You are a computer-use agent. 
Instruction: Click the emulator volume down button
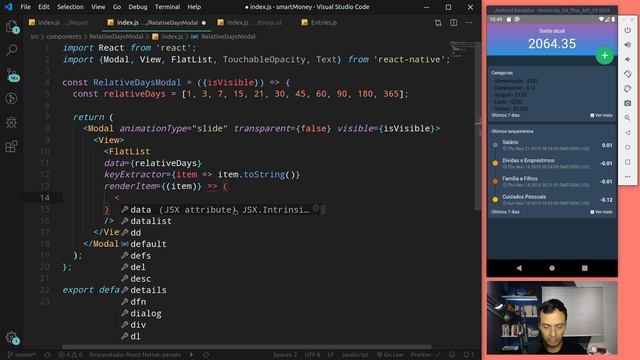point(628,60)
